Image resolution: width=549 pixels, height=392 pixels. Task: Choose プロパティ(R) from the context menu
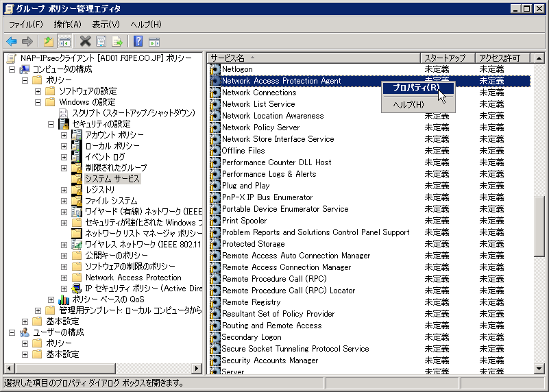pyautogui.click(x=416, y=88)
